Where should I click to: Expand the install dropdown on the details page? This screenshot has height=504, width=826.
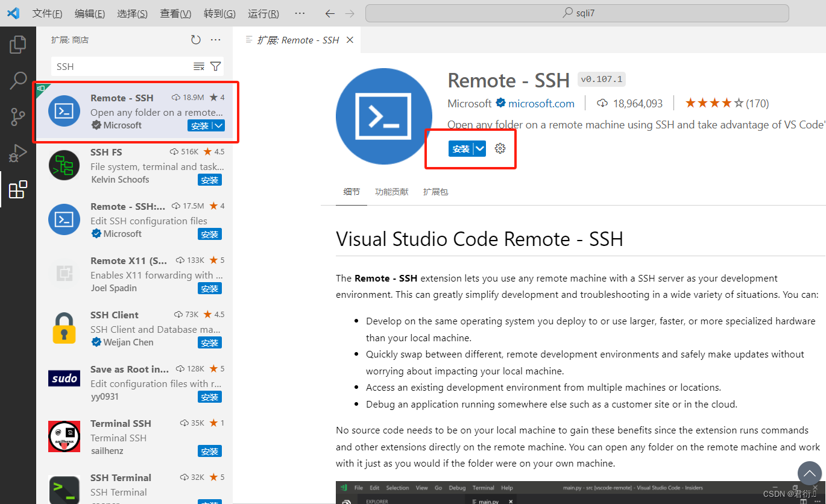[480, 148]
